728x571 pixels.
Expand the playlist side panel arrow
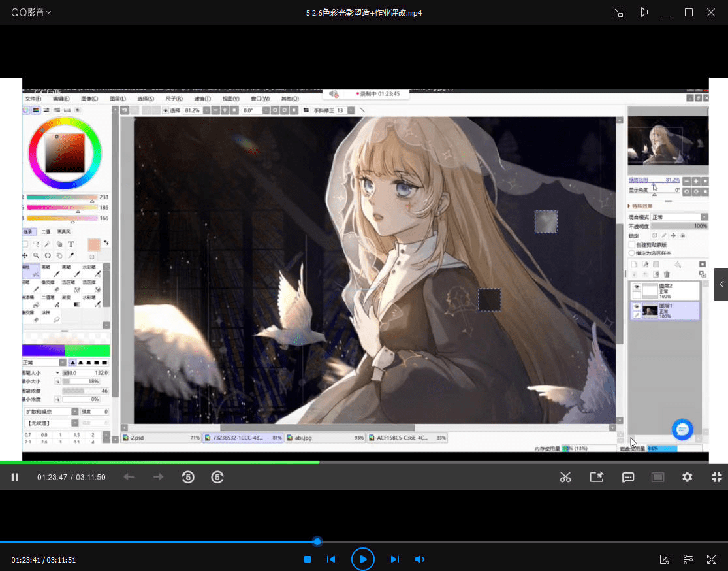point(721,284)
